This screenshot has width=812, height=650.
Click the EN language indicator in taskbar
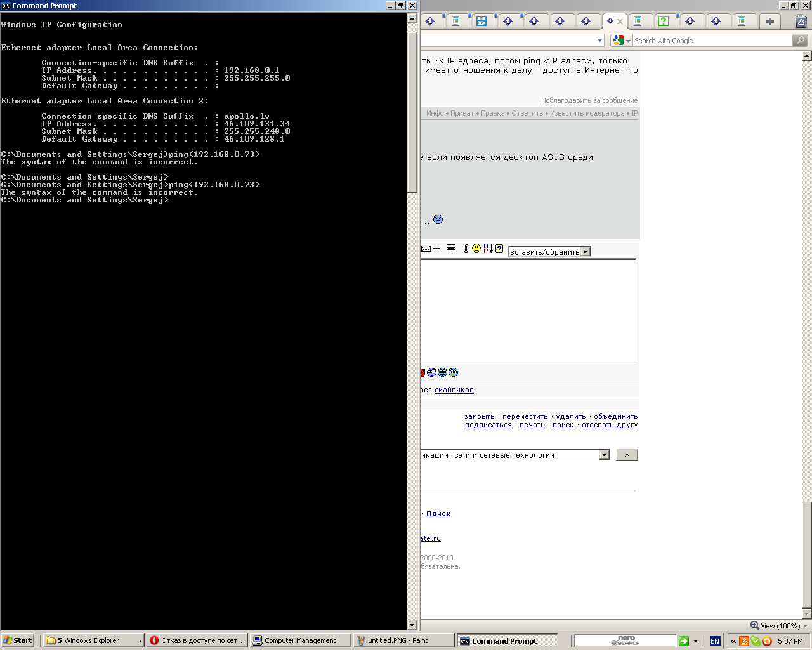coord(715,641)
